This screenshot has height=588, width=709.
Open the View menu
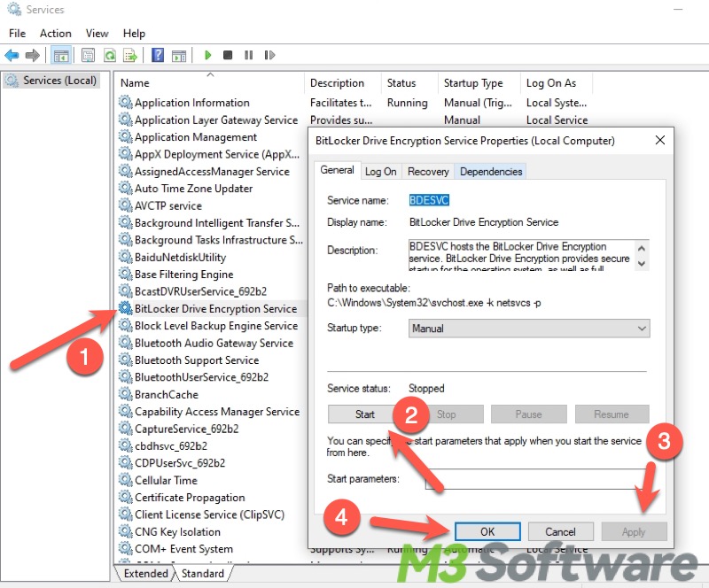97,34
